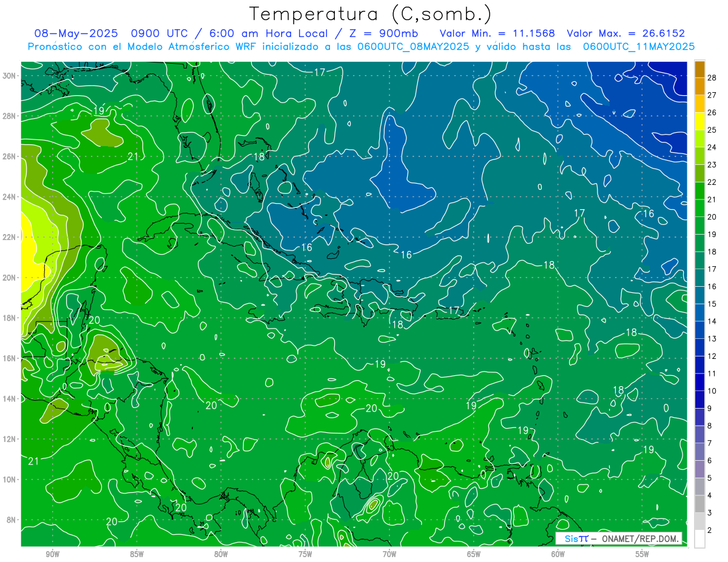This screenshot has height=562, width=728.
Task: Click the '30N' latitude axis label
Action: [10, 76]
